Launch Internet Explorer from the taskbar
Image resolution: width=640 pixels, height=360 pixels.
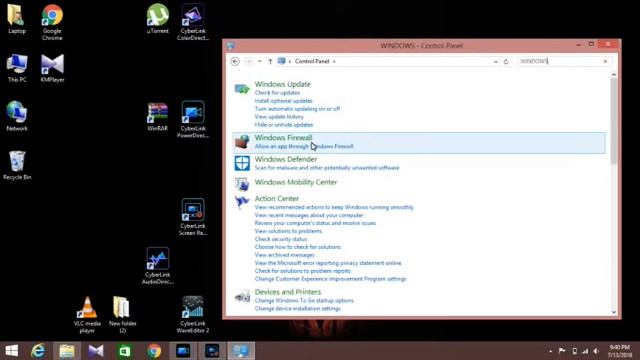(38, 351)
